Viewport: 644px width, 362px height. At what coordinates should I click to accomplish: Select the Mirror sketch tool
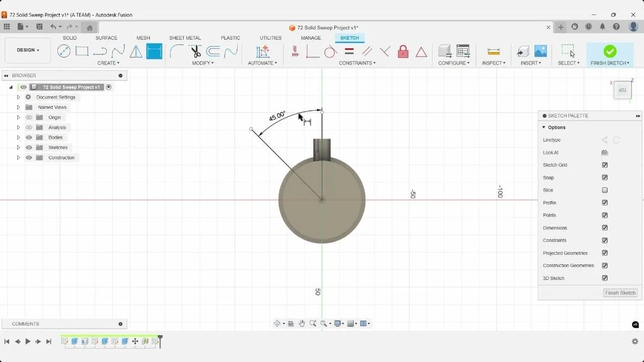tap(136, 51)
